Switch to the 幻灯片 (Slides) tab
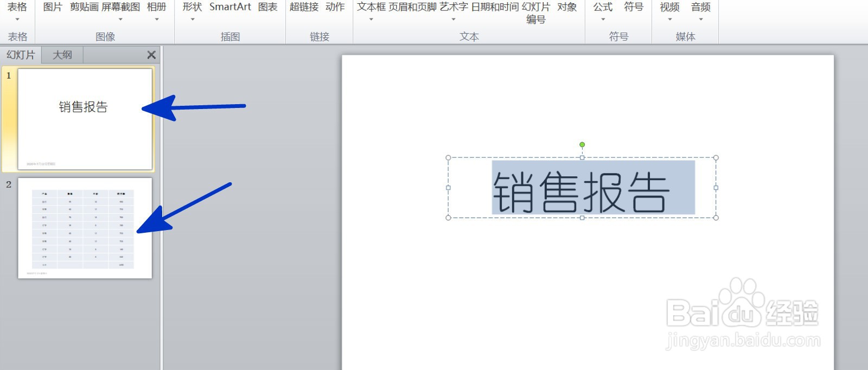This screenshot has height=370, width=868. point(21,55)
